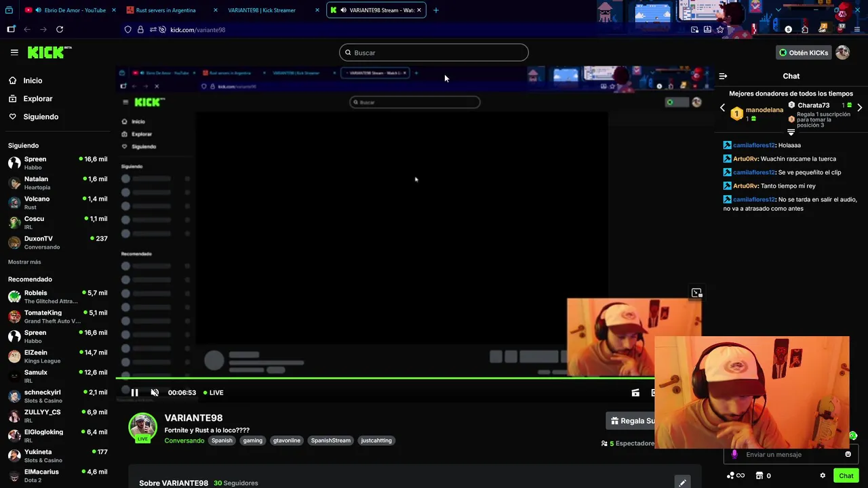The image size is (868, 488).
Task: Click the clip creation icon in player
Action: [x=635, y=392]
